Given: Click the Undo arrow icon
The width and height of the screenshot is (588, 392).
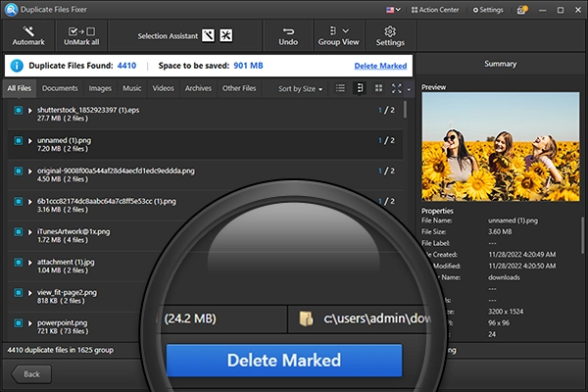Looking at the screenshot, I should coord(288,31).
